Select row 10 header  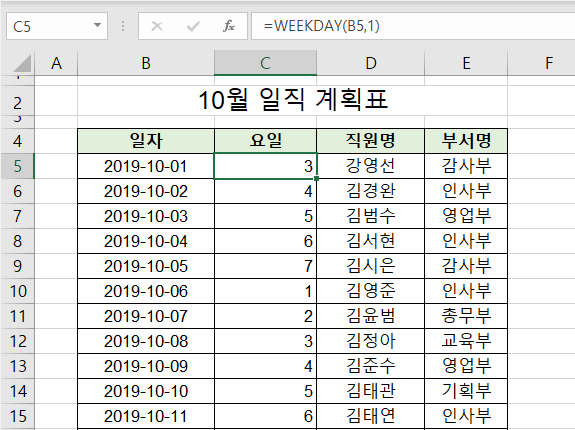tap(17, 291)
